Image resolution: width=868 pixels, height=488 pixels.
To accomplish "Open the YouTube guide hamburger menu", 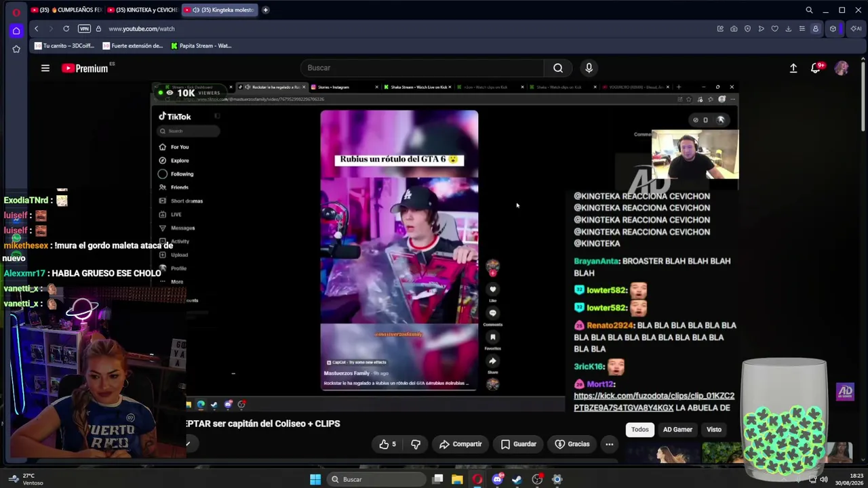I will (x=45, y=68).
